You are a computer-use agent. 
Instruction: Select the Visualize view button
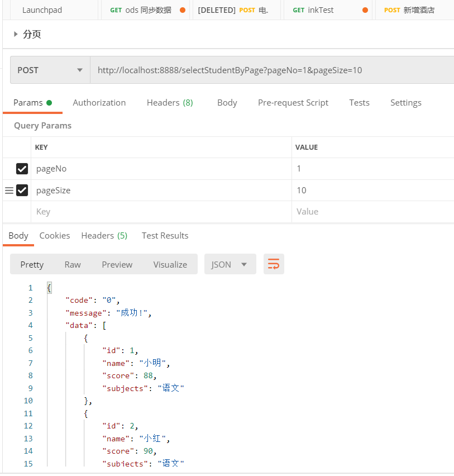pos(170,264)
